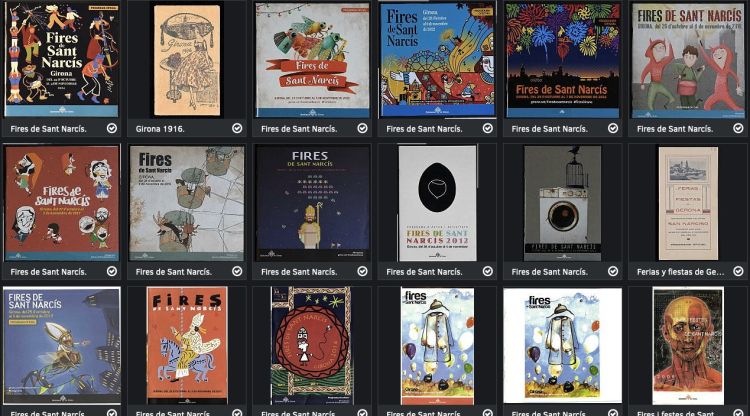The image size is (750, 416).
Task: Open the ferris wheel gondolas poster thumbnail
Action: coord(187,203)
